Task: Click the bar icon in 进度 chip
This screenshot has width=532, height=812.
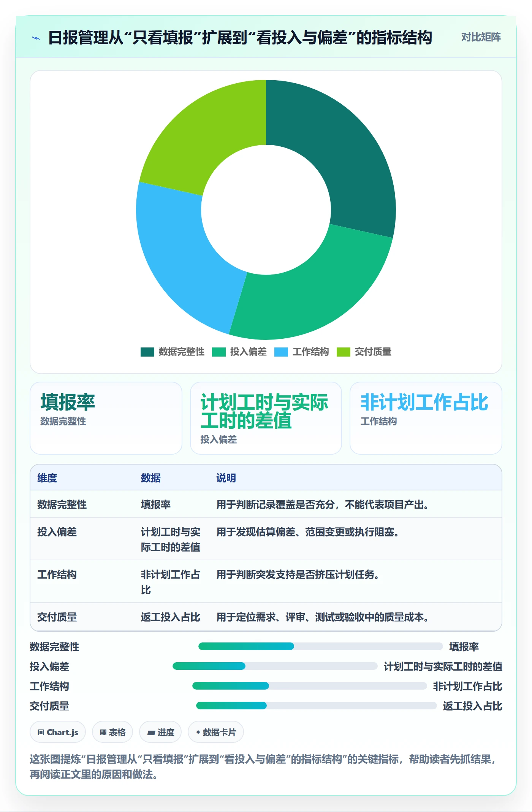Action: (x=151, y=733)
